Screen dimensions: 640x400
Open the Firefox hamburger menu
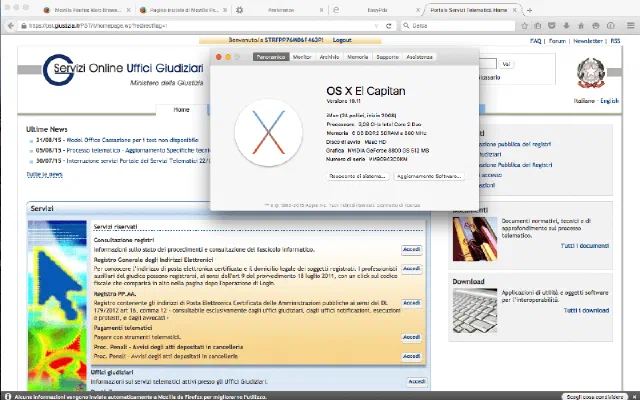631,26
